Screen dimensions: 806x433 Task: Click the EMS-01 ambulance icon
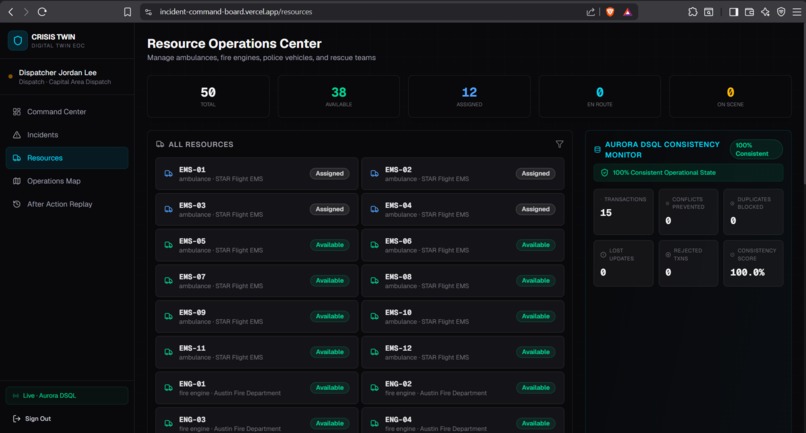coord(168,174)
